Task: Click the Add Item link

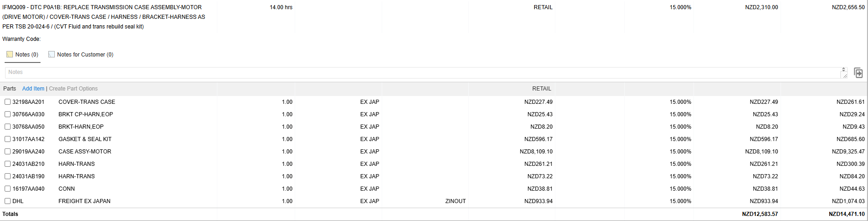Action: click(33, 89)
